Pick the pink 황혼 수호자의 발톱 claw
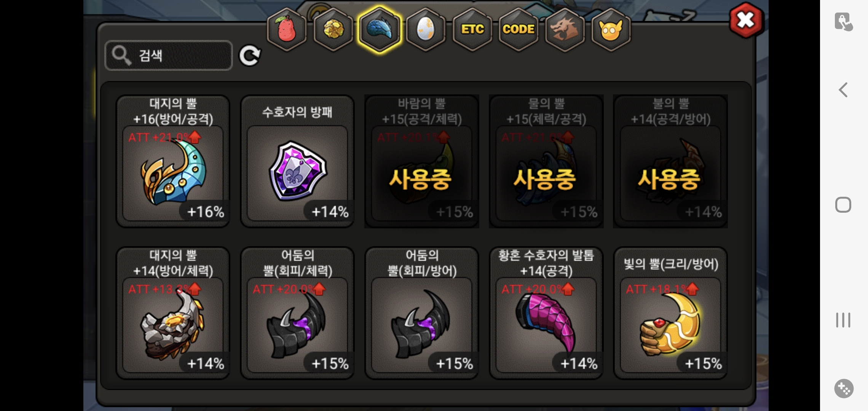868x411 pixels. click(x=546, y=313)
